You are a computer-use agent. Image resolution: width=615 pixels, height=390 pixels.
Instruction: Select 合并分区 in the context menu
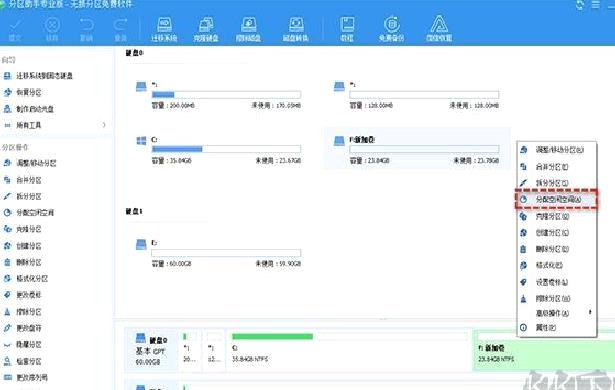(x=557, y=167)
